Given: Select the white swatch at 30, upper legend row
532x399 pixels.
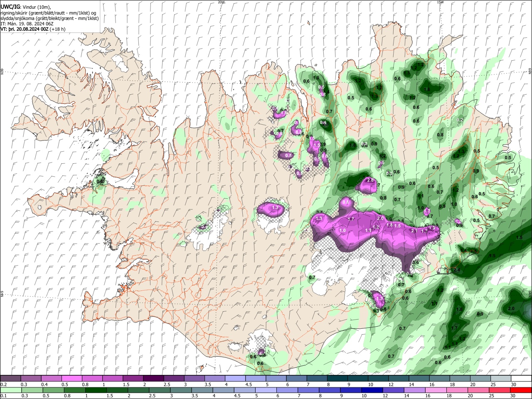Looking at the screenshot, I should coord(521,378).
